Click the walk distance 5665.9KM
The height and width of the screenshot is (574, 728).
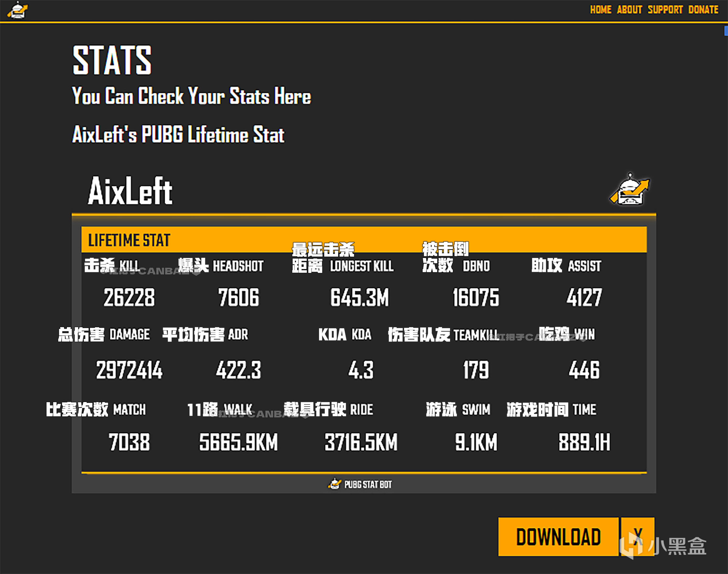click(239, 442)
